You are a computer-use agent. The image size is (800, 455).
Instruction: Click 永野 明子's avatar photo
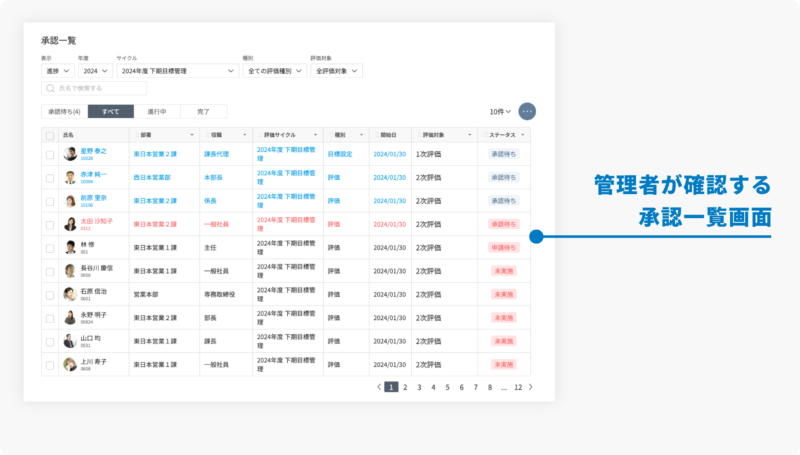click(x=70, y=318)
